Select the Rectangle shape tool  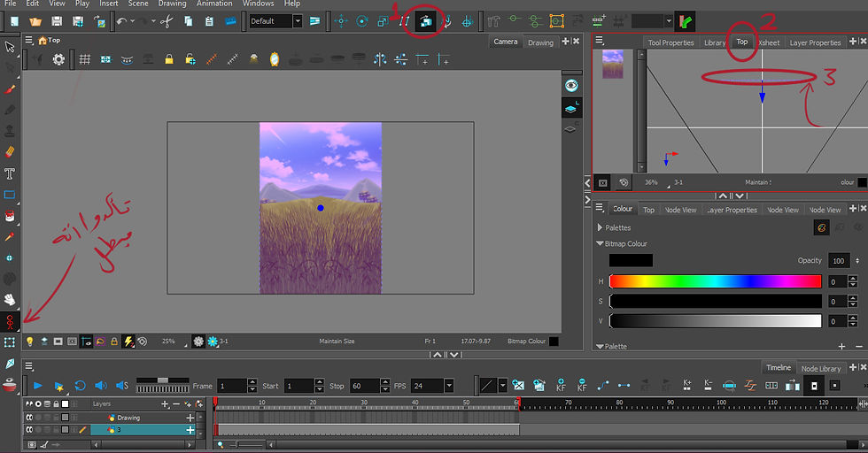10,195
